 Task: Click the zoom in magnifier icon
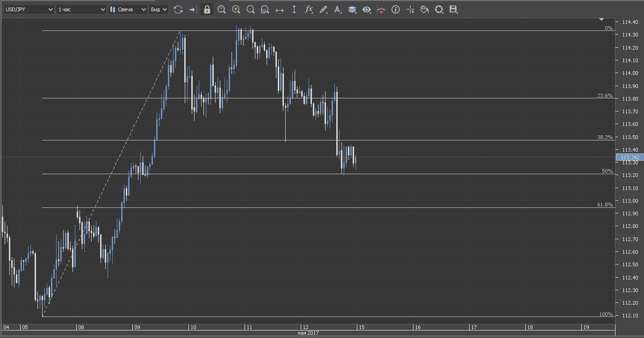236,9
